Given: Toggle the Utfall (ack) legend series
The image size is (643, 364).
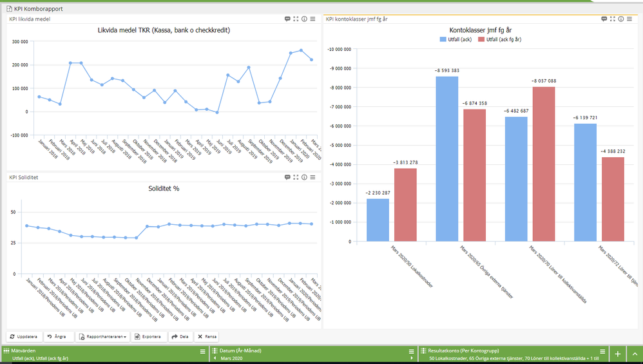Looking at the screenshot, I should click(456, 39).
